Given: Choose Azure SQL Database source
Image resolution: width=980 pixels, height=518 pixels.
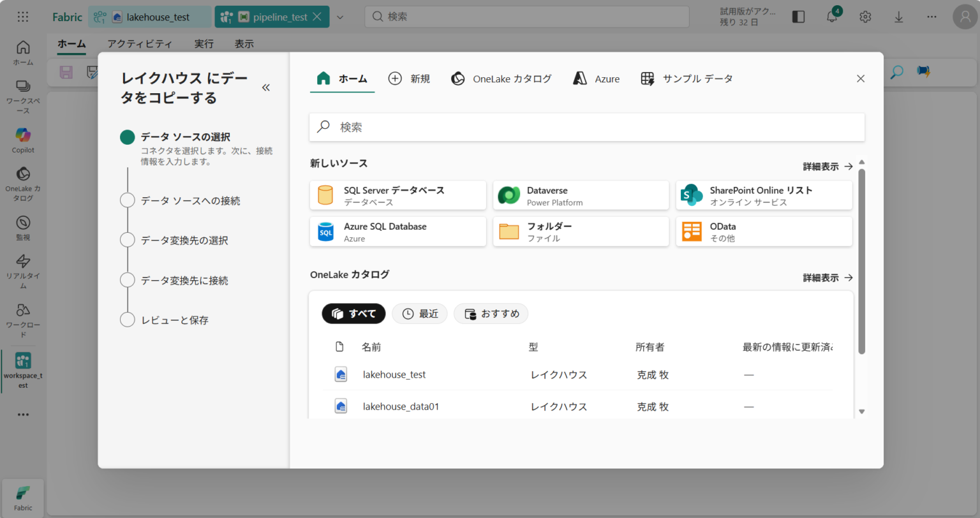Looking at the screenshot, I should (398, 232).
